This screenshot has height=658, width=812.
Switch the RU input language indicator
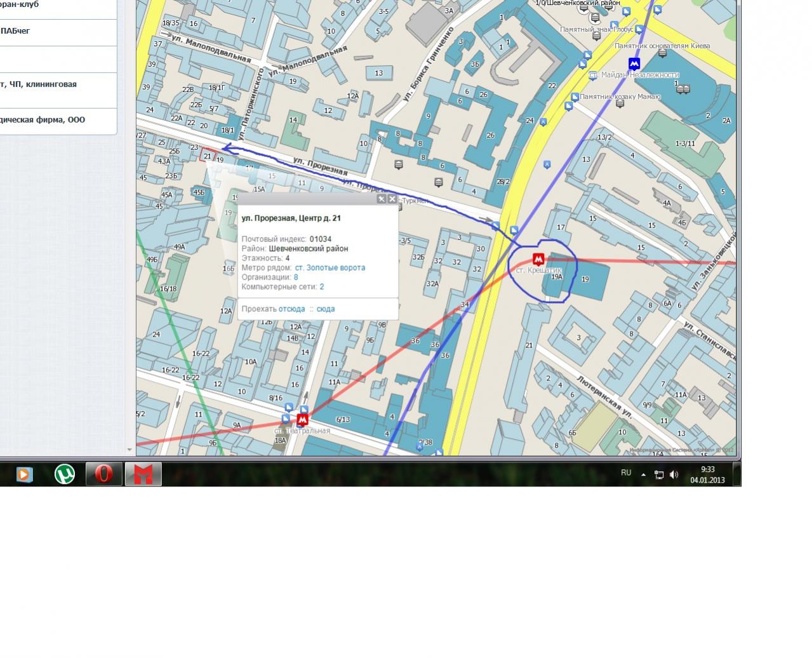tap(626, 473)
